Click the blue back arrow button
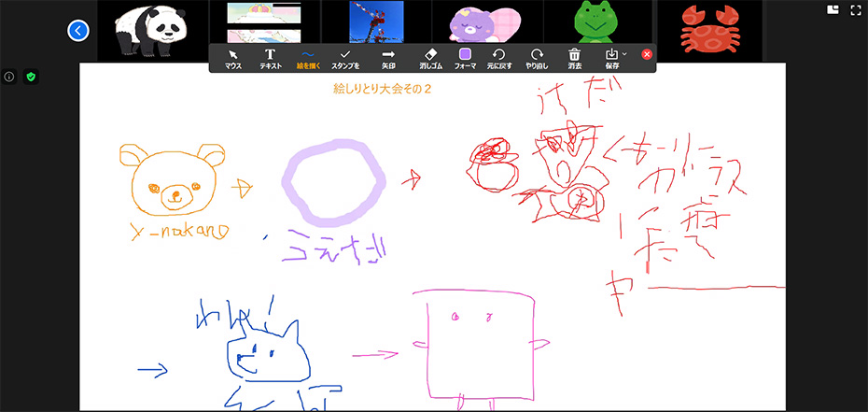This screenshot has width=868, height=412. [78, 31]
